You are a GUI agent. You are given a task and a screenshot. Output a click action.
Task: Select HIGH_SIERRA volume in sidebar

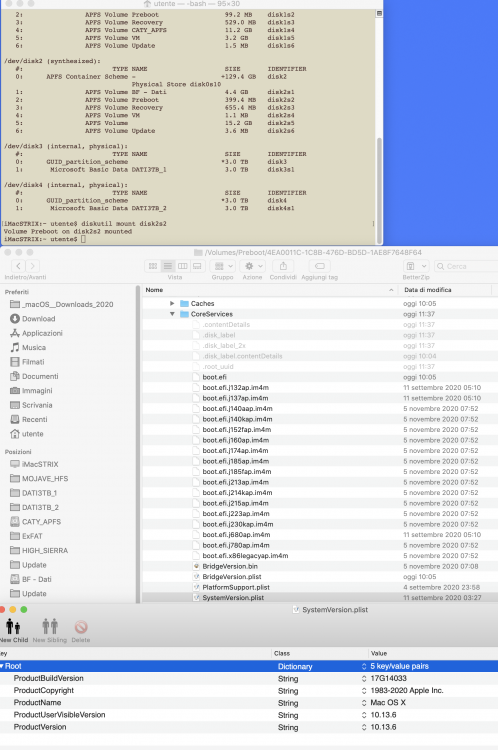pos(39,550)
